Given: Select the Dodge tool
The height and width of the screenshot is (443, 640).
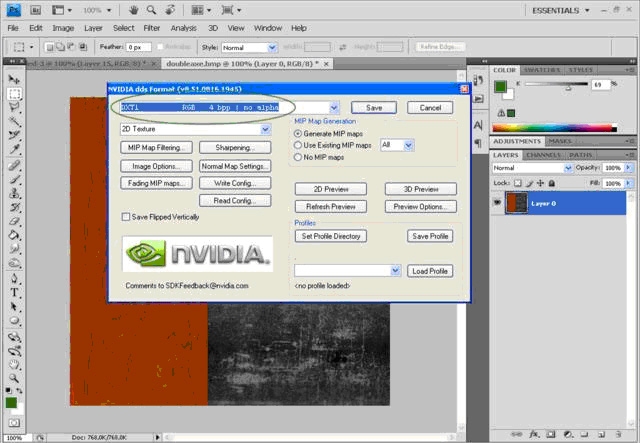Looking at the screenshot, I should coord(14,263).
